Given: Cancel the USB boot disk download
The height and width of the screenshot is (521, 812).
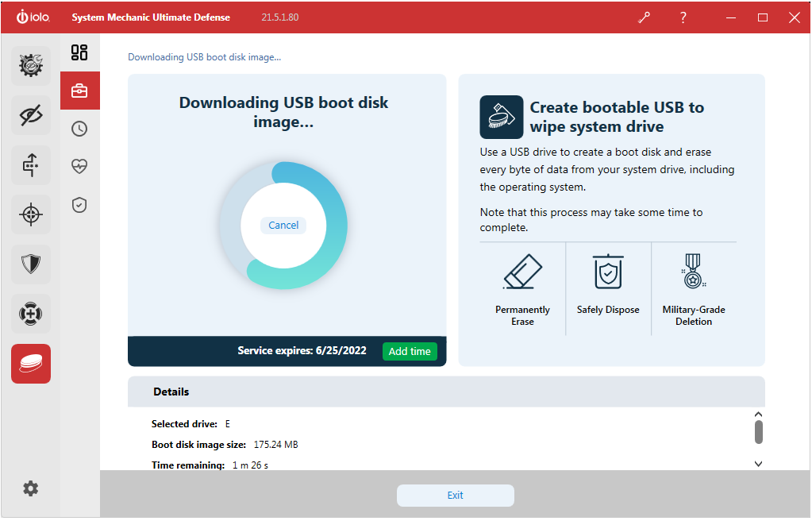Looking at the screenshot, I should 283,226.
